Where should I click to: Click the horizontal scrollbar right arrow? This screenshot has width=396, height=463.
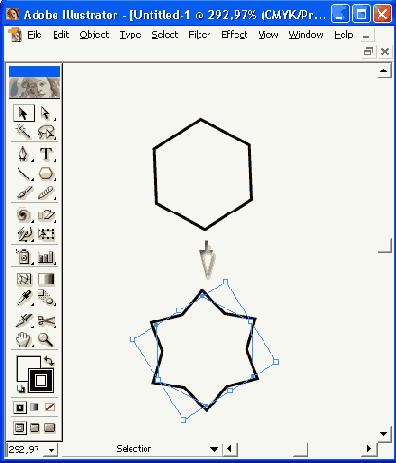tap(369, 449)
